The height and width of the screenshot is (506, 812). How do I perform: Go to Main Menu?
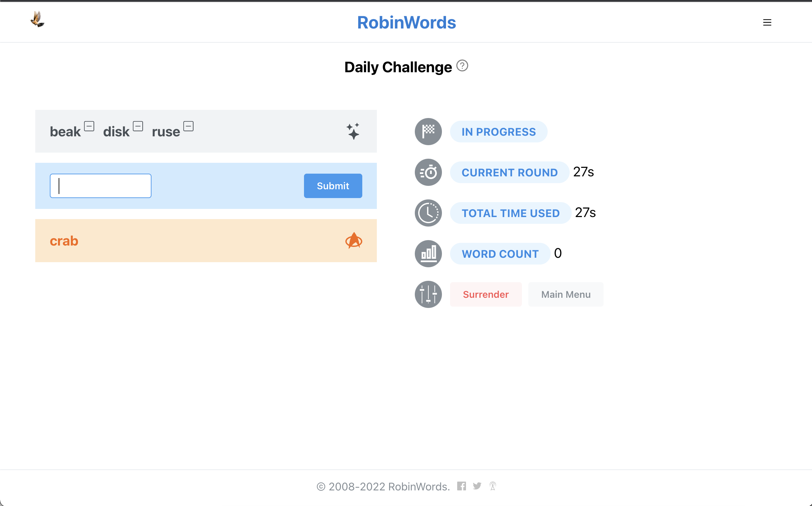(566, 294)
